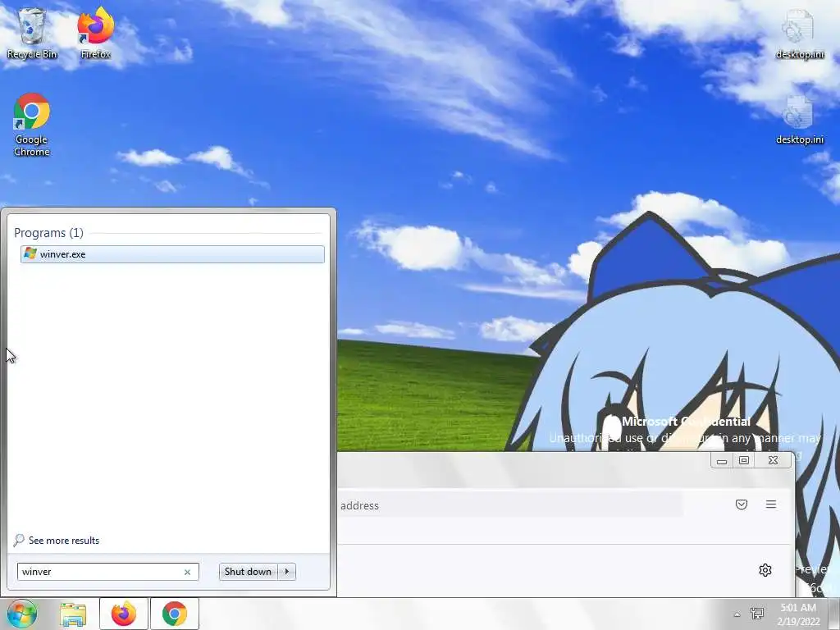The height and width of the screenshot is (630, 840).
Task: Click the Firefox address bar
Action: tap(509, 505)
